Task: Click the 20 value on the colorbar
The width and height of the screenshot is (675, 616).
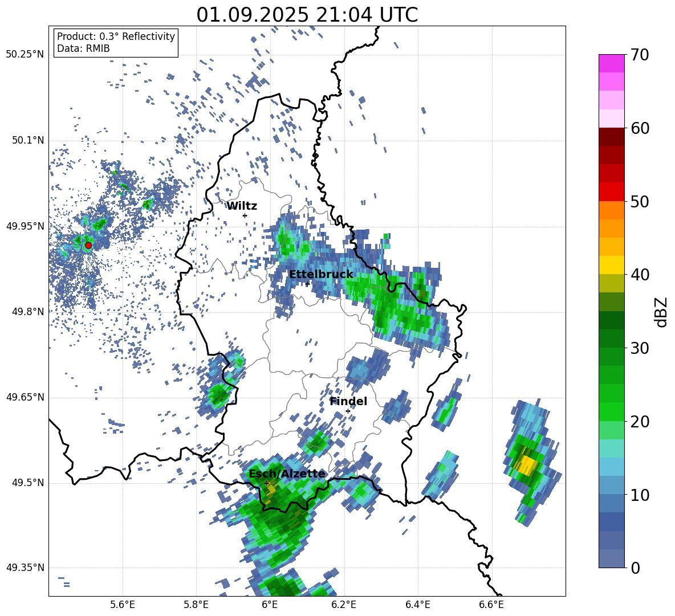Action: click(640, 422)
